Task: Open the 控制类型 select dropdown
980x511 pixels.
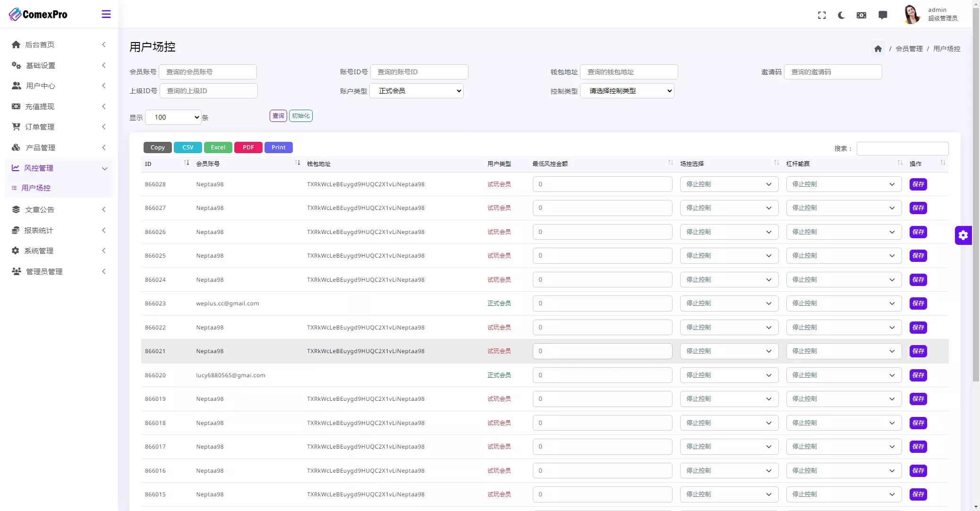Action: [627, 91]
